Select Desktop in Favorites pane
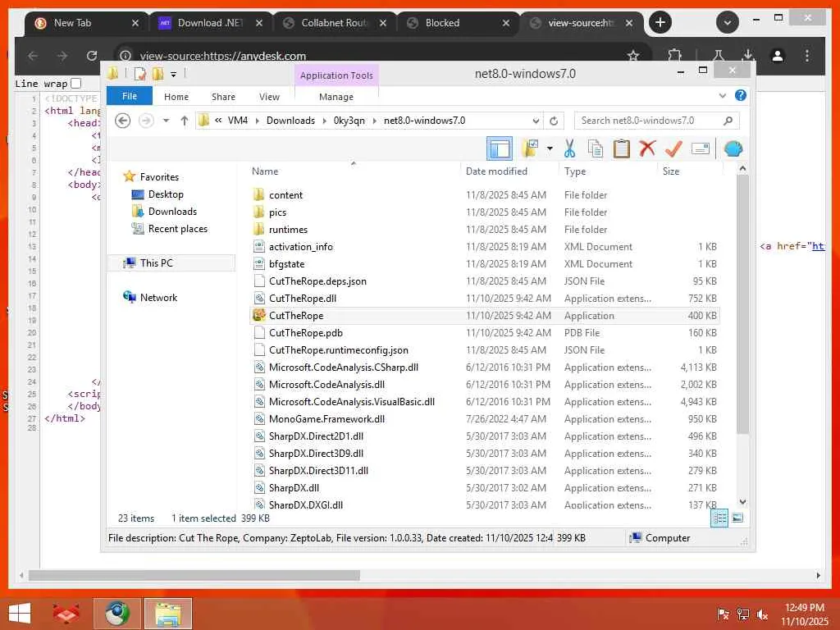The width and height of the screenshot is (840, 630). click(x=166, y=194)
